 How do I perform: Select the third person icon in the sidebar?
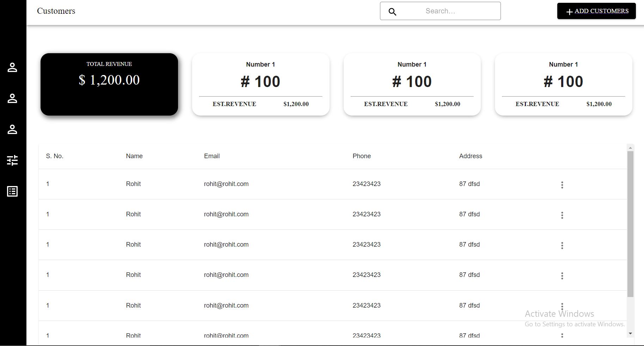tap(12, 129)
